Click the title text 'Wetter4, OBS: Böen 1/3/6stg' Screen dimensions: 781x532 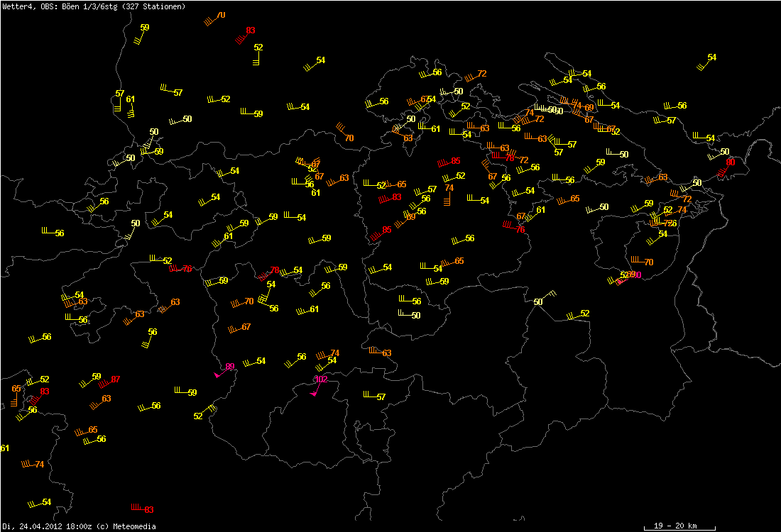tap(60, 6)
